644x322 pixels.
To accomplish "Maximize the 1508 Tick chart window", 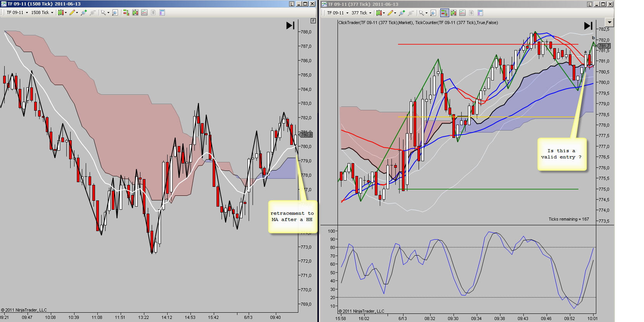I will point(305,4).
